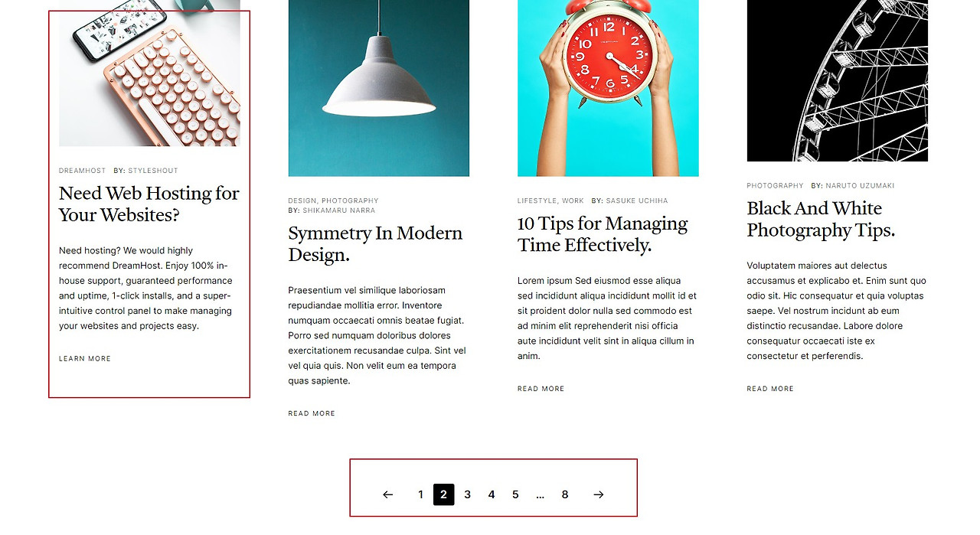Click Read More under Black And White Photography

(x=770, y=389)
